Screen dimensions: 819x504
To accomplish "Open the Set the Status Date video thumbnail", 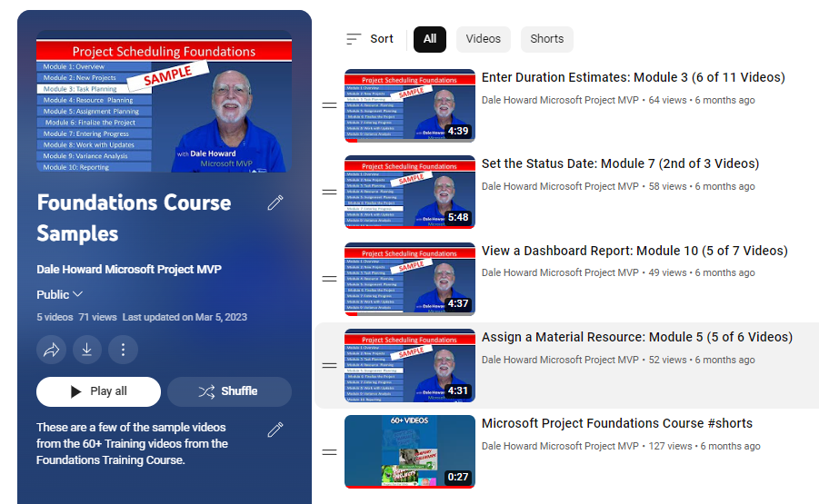I will tap(410, 192).
